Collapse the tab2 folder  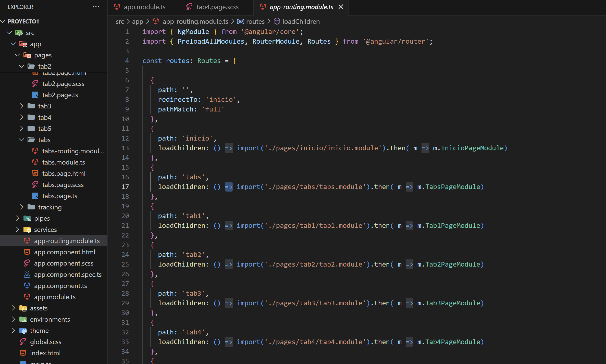tap(22, 66)
